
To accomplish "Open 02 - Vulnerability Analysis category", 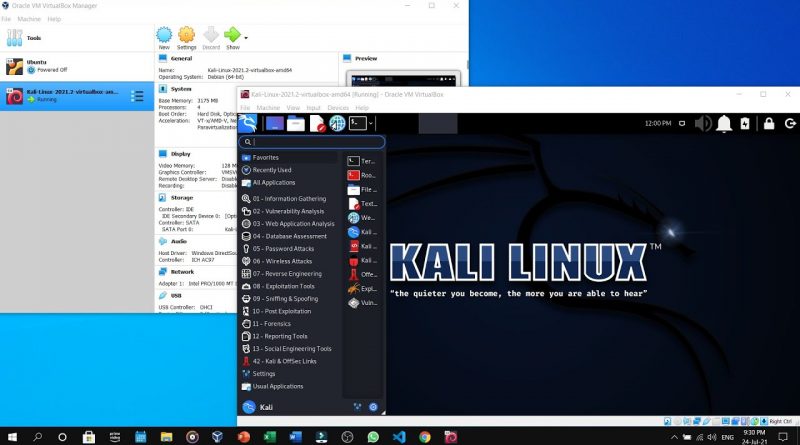I will (288, 211).
